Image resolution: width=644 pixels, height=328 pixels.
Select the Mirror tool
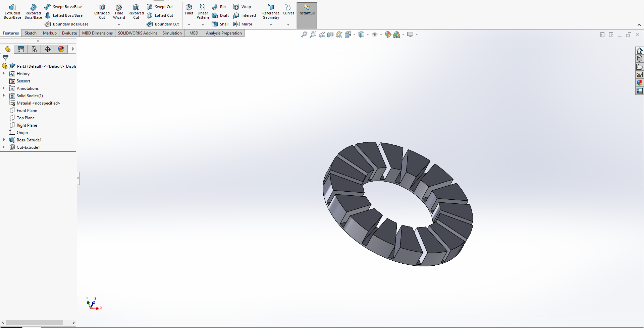pyautogui.click(x=243, y=24)
